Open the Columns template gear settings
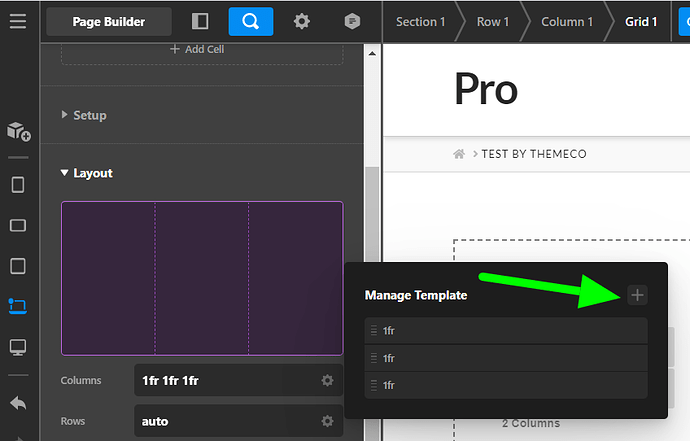 (x=327, y=380)
